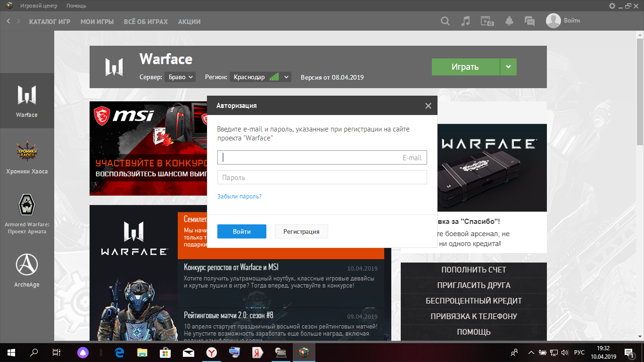Select ArcheAge game in sidebar

click(27, 271)
